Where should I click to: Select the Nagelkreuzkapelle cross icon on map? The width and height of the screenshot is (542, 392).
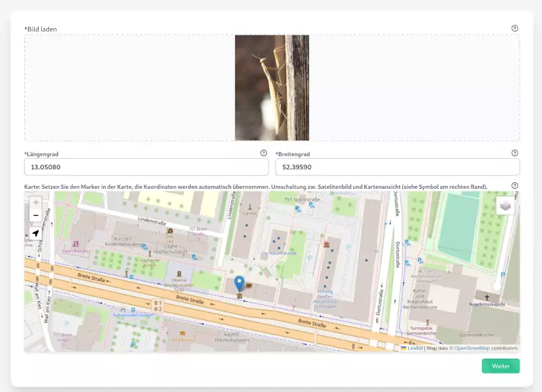(x=486, y=297)
